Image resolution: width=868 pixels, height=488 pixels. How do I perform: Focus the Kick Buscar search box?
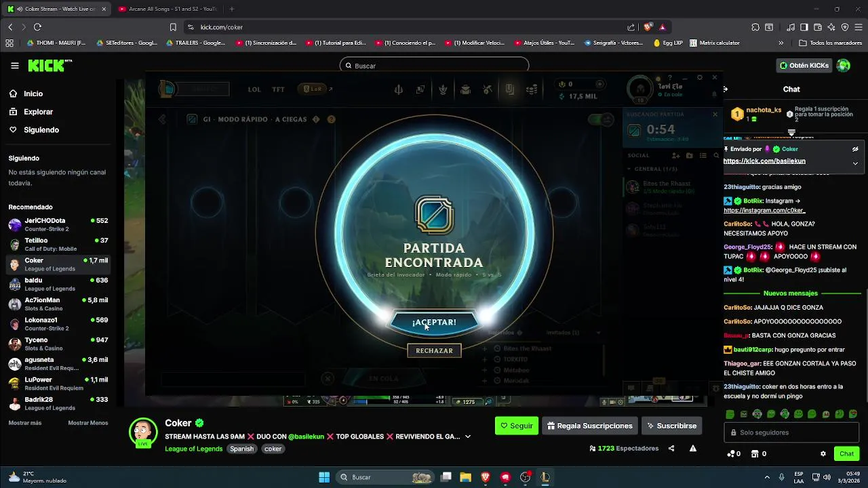pos(434,66)
